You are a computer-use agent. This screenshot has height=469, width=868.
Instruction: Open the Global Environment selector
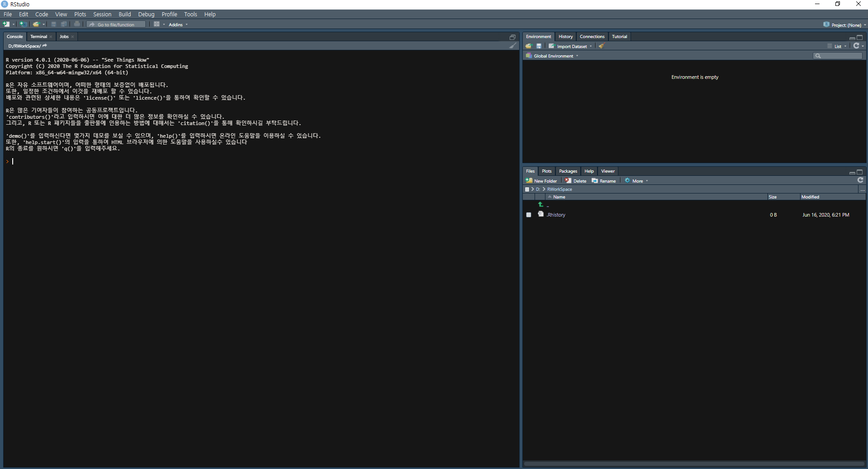point(552,56)
